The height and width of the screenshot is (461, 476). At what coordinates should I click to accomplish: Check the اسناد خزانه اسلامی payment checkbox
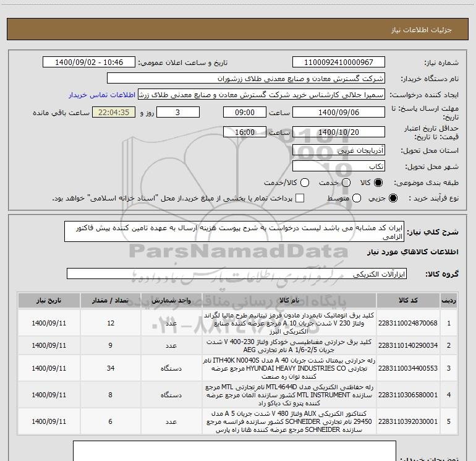tap(300, 198)
